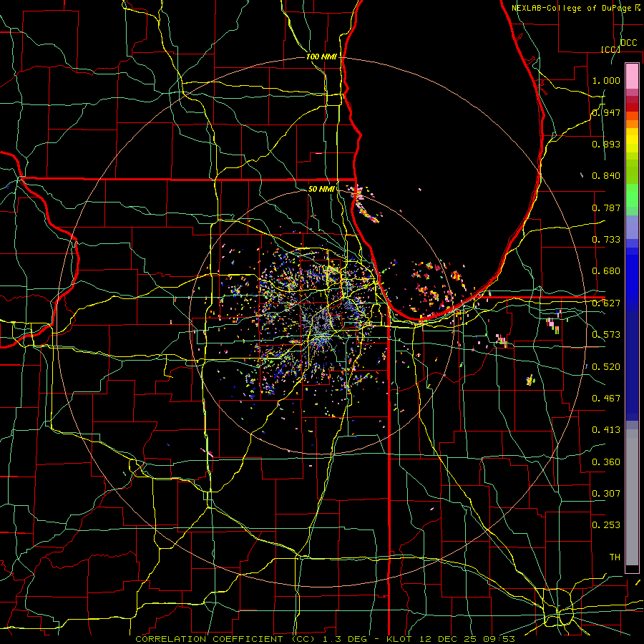
Task: Click the 0.520 legend value
Action: (x=606, y=366)
